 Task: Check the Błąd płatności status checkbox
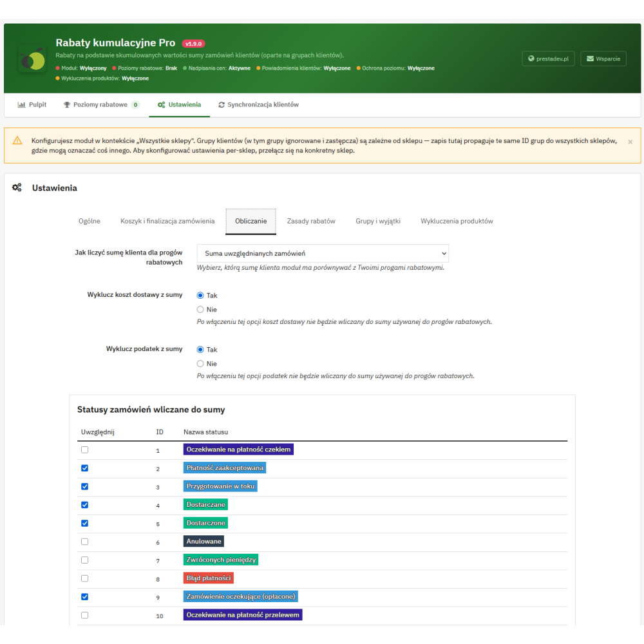click(x=84, y=578)
